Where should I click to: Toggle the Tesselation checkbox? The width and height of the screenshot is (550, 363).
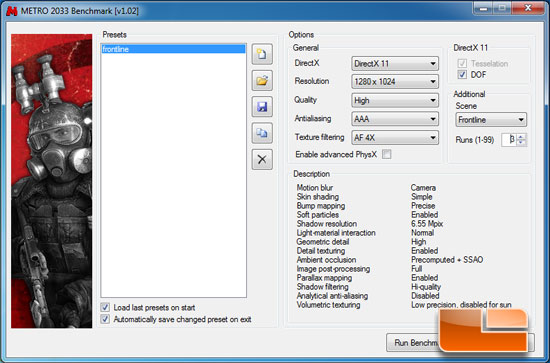pyautogui.click(x=462, y=63)
